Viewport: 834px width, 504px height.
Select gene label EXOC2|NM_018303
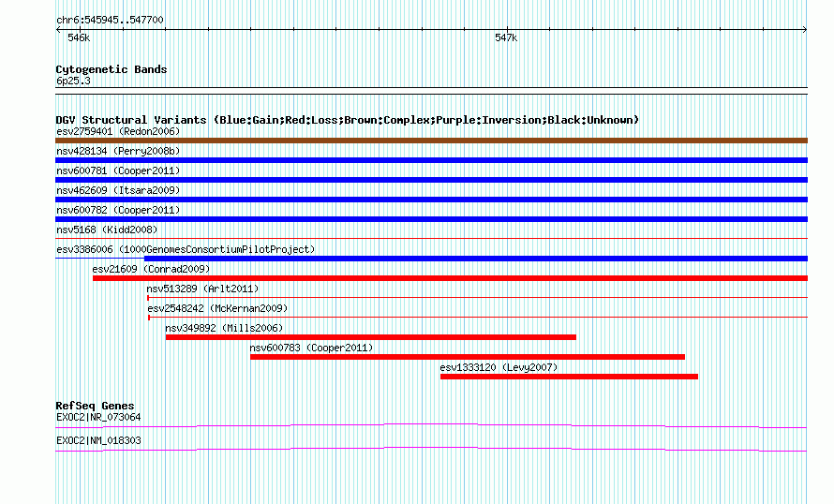click(98, 440)
